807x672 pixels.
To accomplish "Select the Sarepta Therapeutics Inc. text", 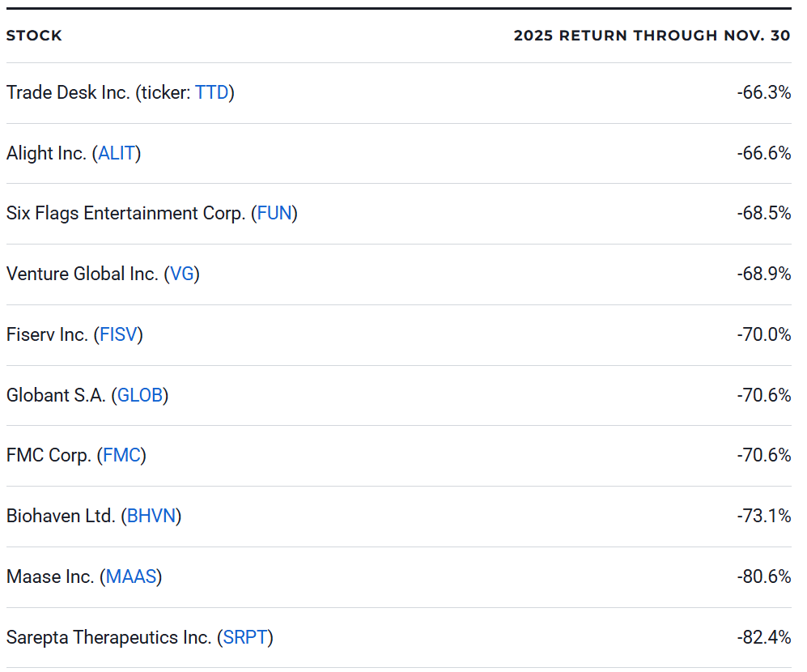I will (x=109, y=637).
